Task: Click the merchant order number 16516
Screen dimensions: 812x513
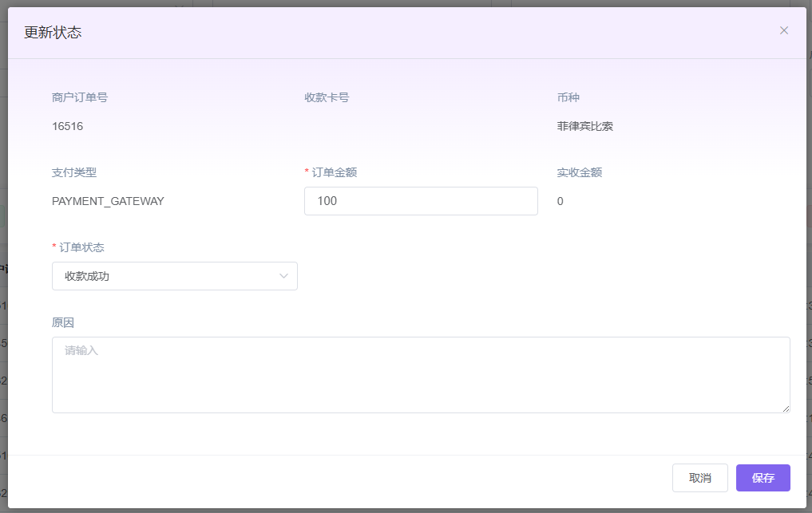Action: (65, 125)
